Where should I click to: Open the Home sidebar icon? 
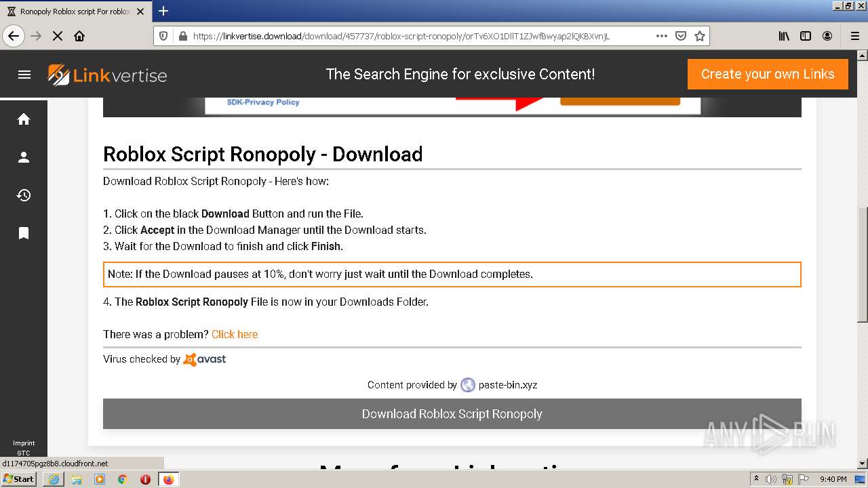coord(24,119)
